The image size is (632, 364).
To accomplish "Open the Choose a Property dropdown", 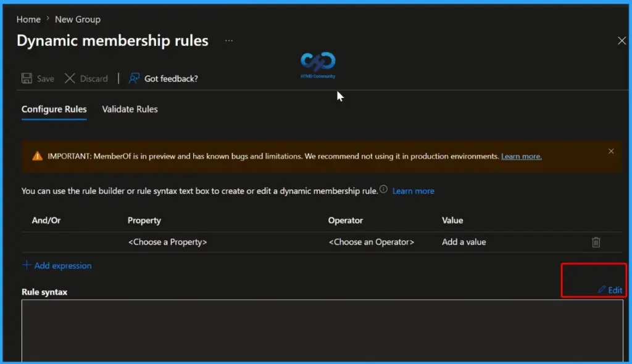I will 167,242.
